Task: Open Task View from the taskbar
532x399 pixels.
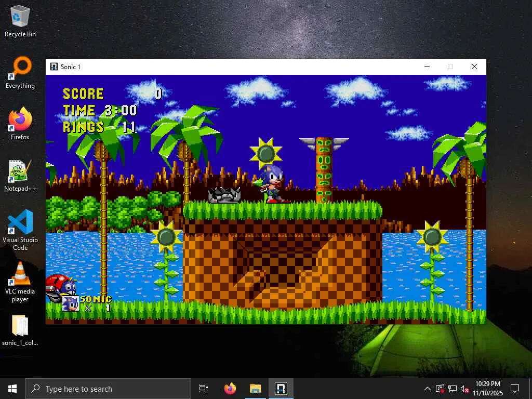Action: [x=203, y=389]
